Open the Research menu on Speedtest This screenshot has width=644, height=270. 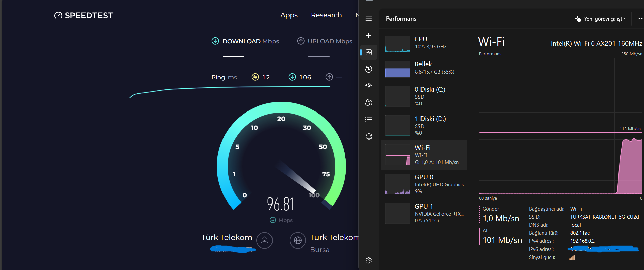[326, 15]
